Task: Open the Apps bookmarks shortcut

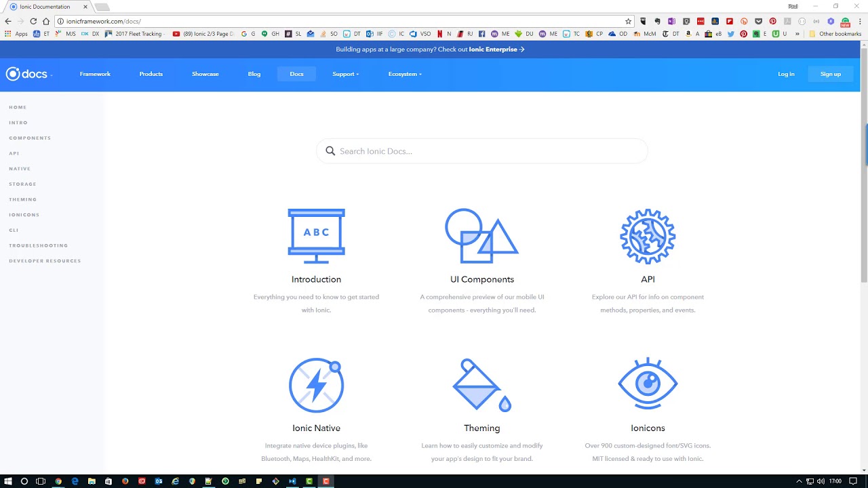Action: tap(16, 34)
